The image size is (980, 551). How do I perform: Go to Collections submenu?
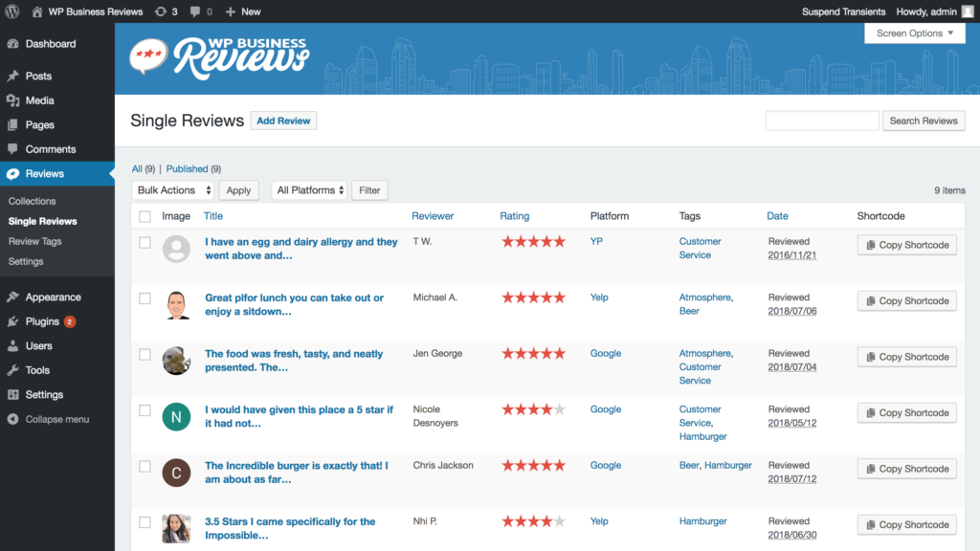coord(32,201)
